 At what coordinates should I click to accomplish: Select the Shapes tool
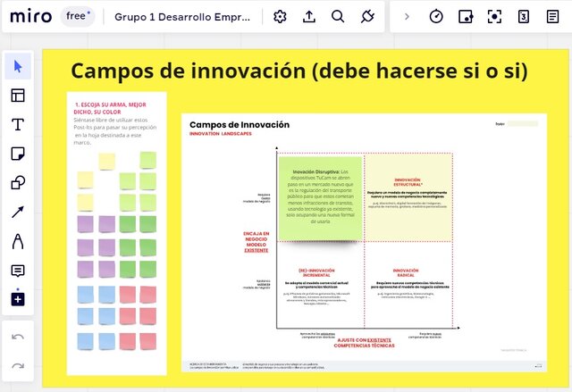tap(18, 182)
